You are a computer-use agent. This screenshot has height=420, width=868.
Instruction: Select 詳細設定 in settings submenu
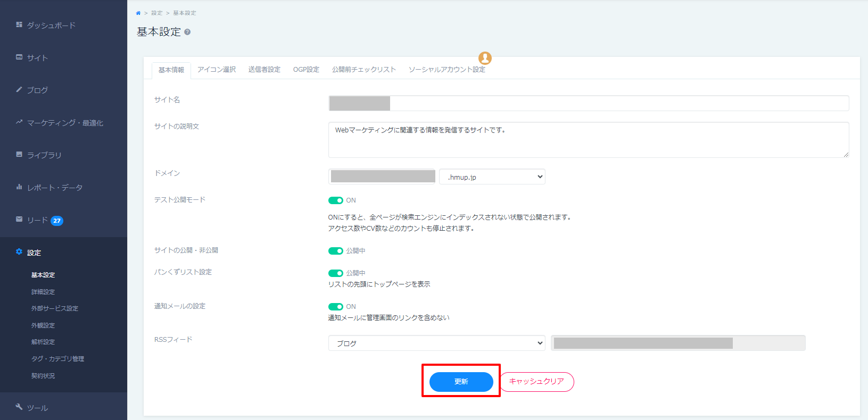[x=43, y=292]
